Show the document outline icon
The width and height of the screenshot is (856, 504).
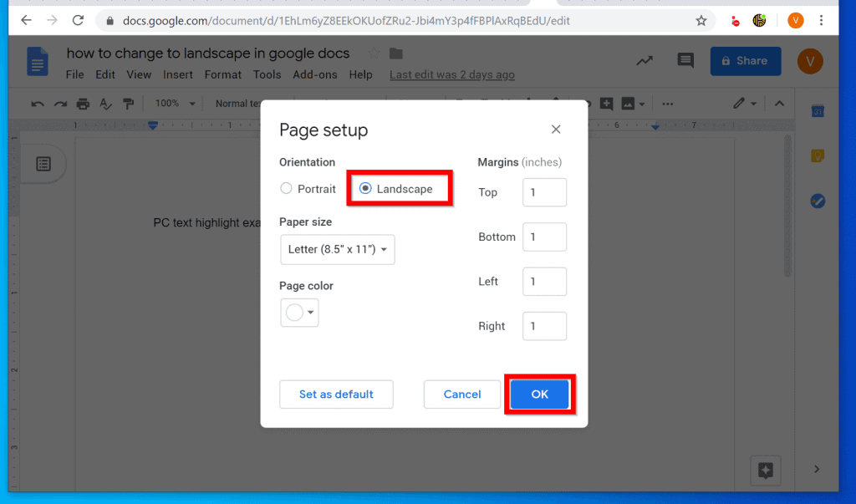click(x=43, y=164)
